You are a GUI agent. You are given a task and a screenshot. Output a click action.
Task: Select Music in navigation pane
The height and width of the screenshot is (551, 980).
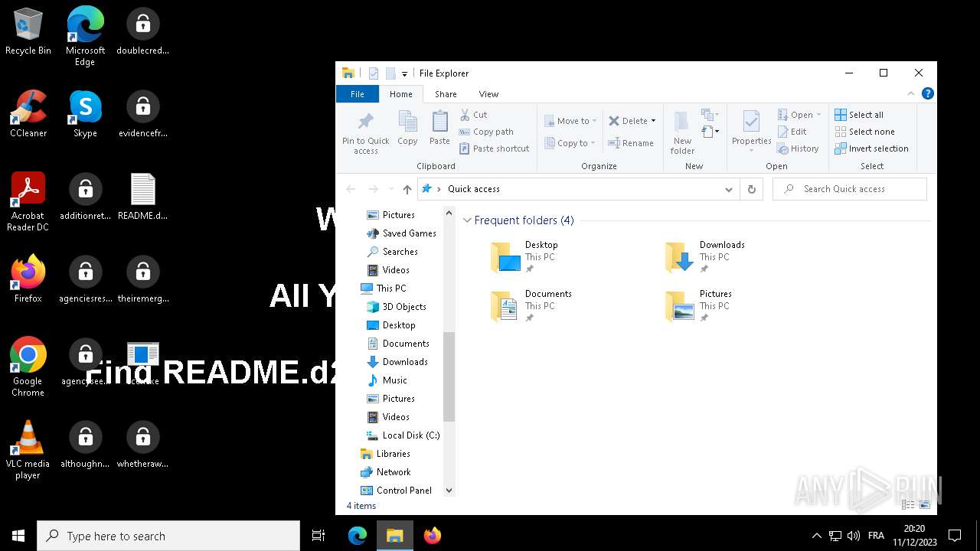[387, 380]
